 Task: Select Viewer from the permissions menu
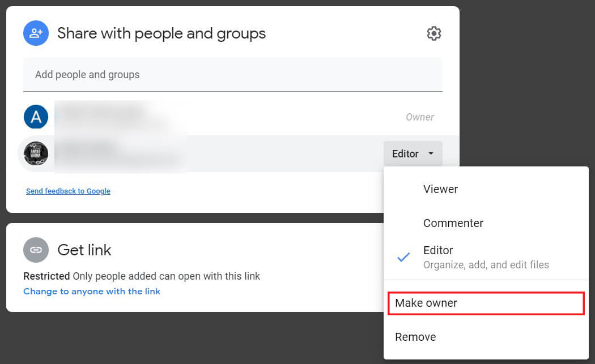[x=440, y=189]
